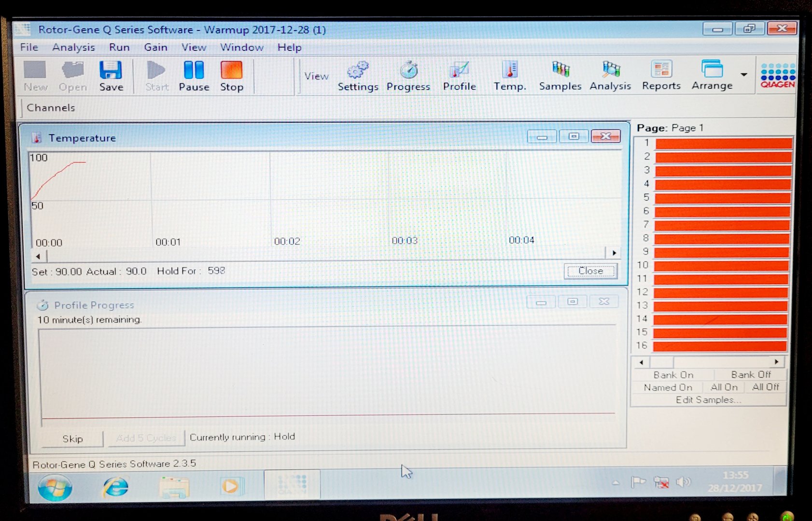Click Bank Off button

coord(751,374)
